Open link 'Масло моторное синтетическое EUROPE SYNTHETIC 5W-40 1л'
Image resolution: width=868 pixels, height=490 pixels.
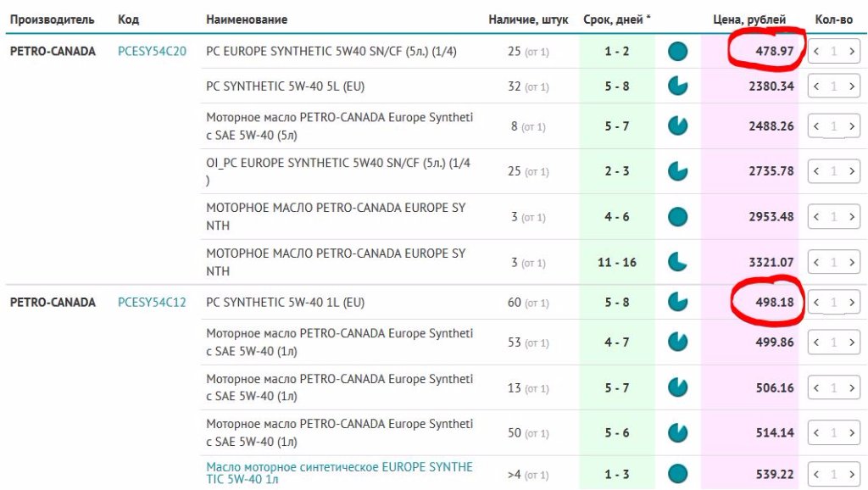(339, 473)
